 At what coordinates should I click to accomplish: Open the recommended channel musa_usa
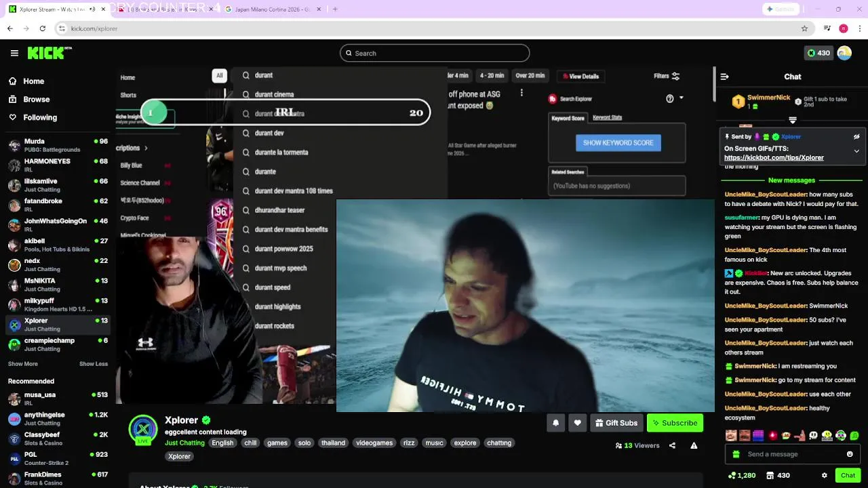pos(58,398)
